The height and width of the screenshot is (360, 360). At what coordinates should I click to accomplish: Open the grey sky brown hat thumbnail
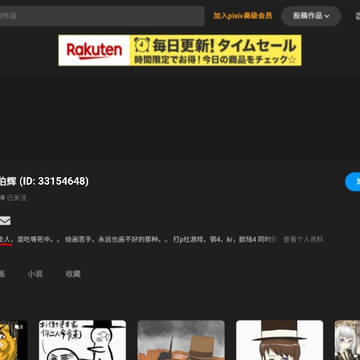[181, 340]
